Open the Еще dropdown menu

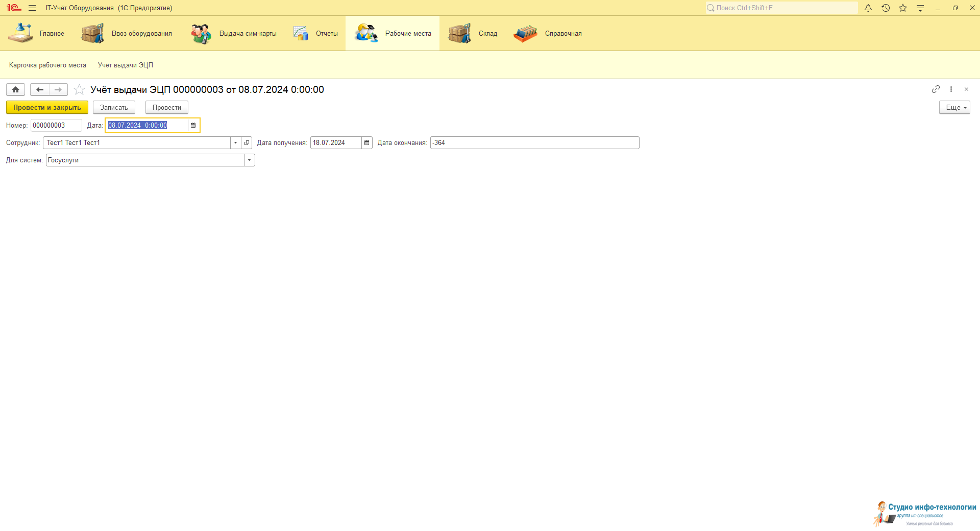[x=954, y=108]
